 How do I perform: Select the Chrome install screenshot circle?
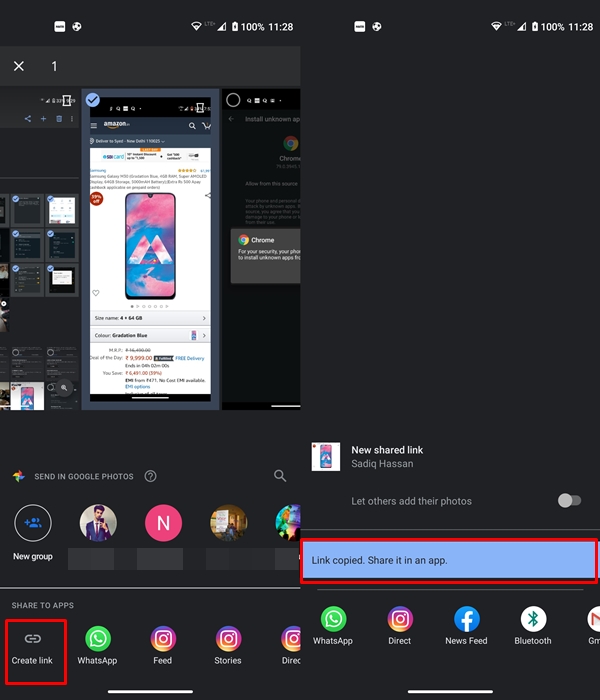tap(233, 100)
